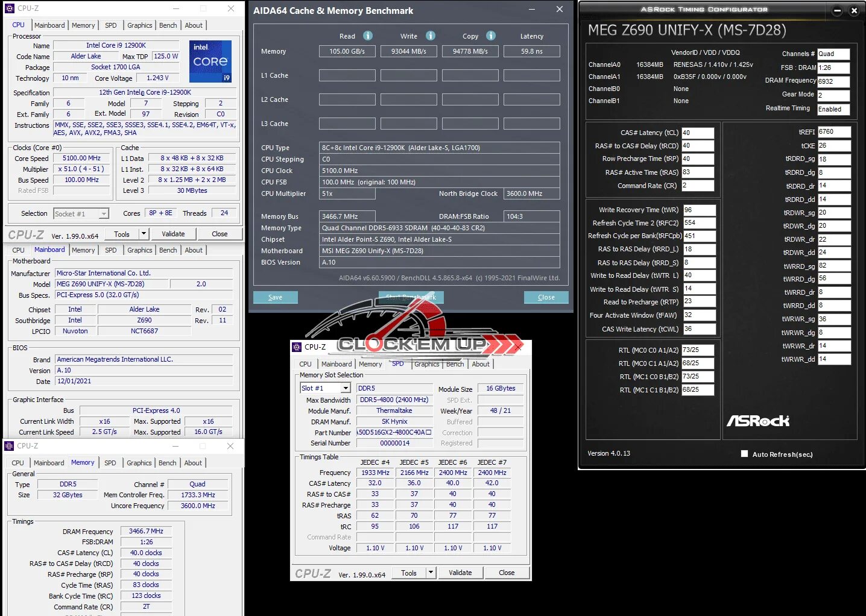The image size is (866, 616).
Task: Click the Close button in SPD CPU-Z window
Action: 507,573
